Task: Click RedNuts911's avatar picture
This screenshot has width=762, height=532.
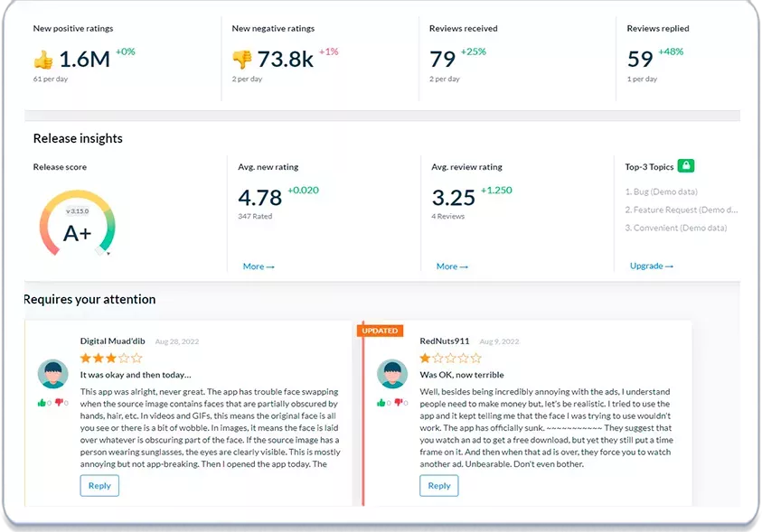Action: pyautogui.click(x=392, y=373)
